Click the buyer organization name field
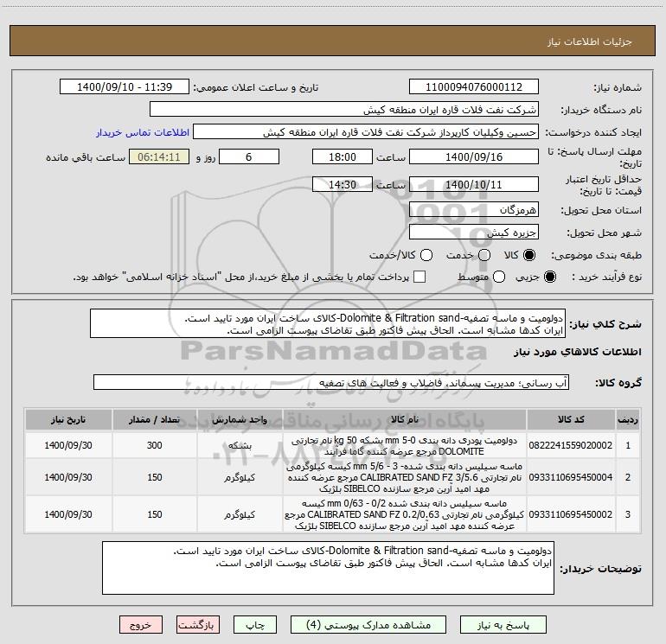Image resolution: width=666 pixels, height=644 pixels. [x=344, y=110]
